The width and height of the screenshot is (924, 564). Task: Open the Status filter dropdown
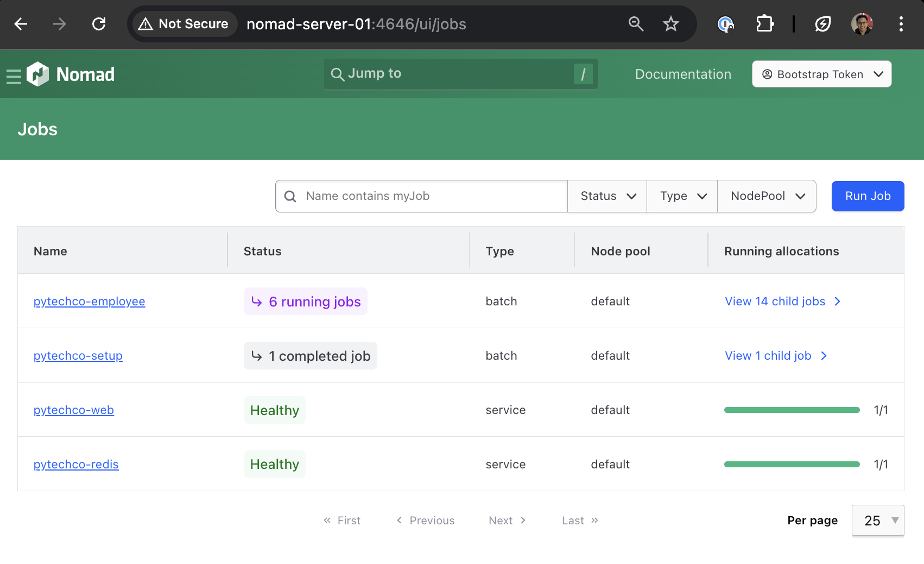pyautogui.click(x=606, y=196)
